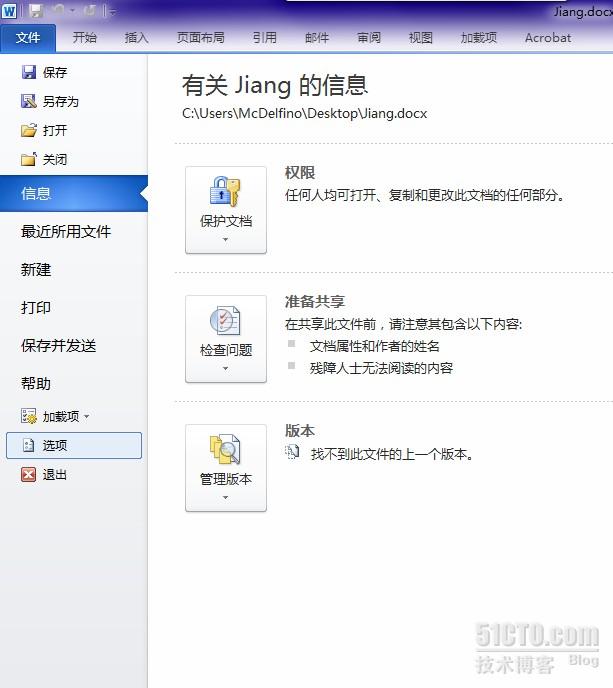
Task: Click the 准备共享 heading
Action: tap(315, 301)
